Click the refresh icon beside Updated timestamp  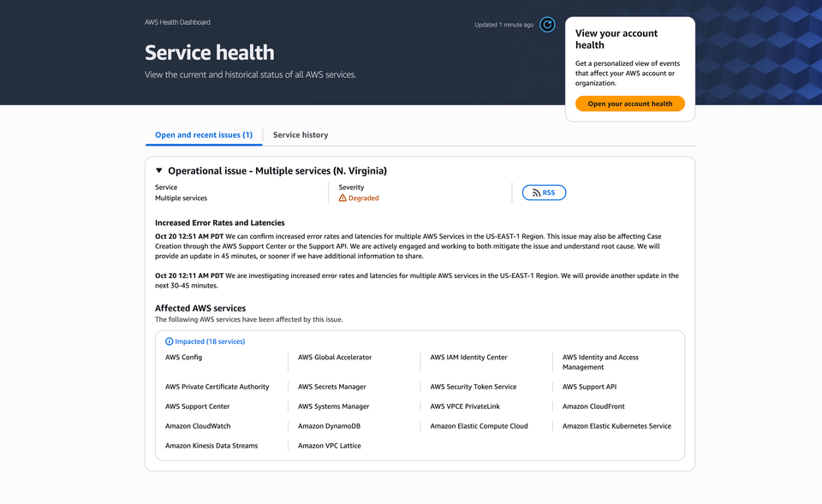tap(547, 25)
